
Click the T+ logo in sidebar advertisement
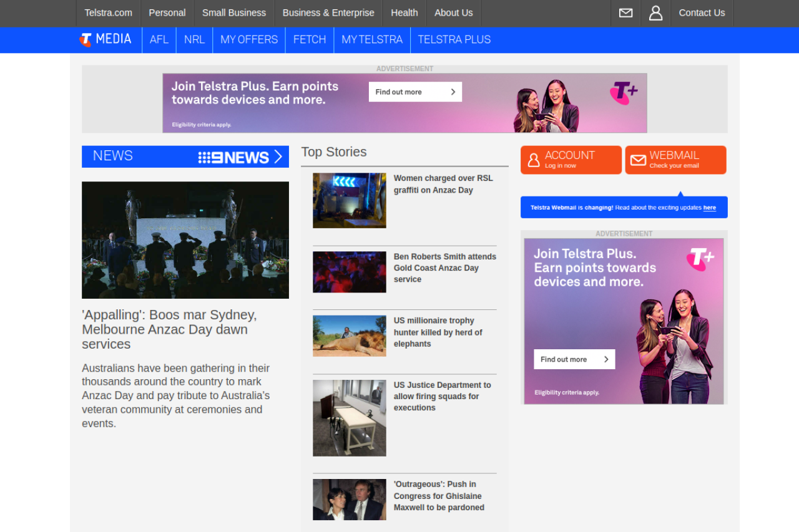click(x=700, y=259)
